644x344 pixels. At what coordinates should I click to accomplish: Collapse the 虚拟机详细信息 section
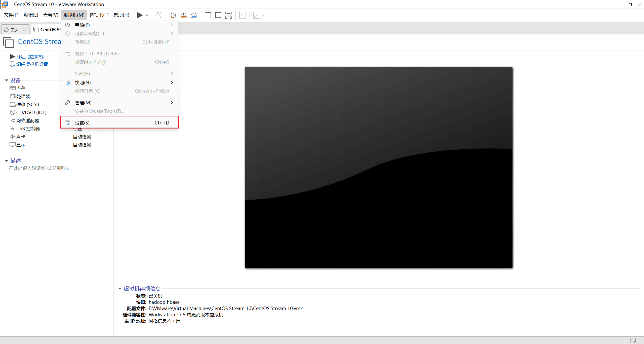click(x=120, y=289)
